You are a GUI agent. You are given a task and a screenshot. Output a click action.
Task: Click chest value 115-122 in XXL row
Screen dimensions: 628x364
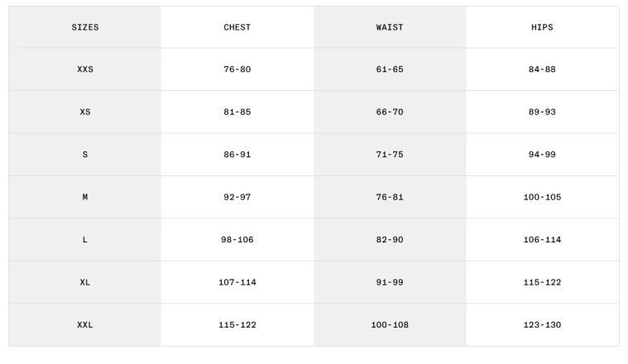pyautogui.click(x=237, y=325)
